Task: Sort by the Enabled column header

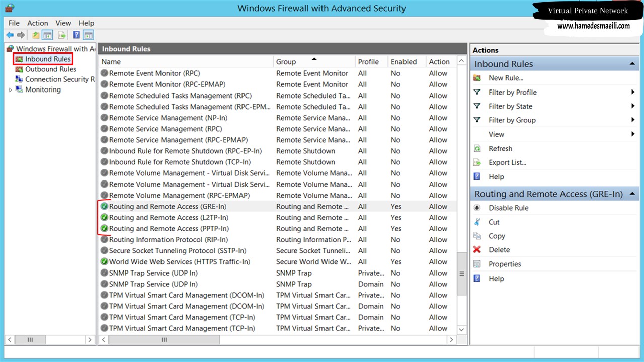Action: [407, 62]
